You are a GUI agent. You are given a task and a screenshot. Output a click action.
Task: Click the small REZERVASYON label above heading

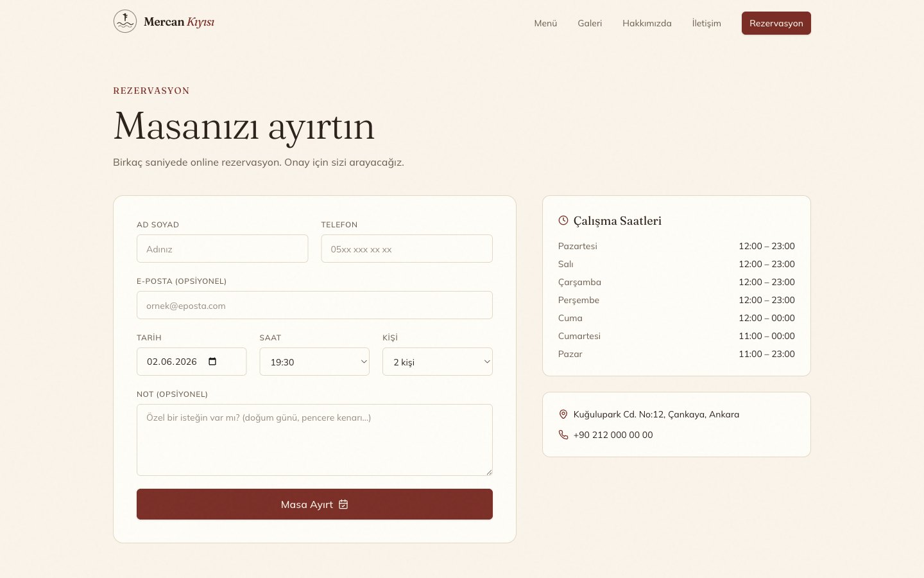151,91
